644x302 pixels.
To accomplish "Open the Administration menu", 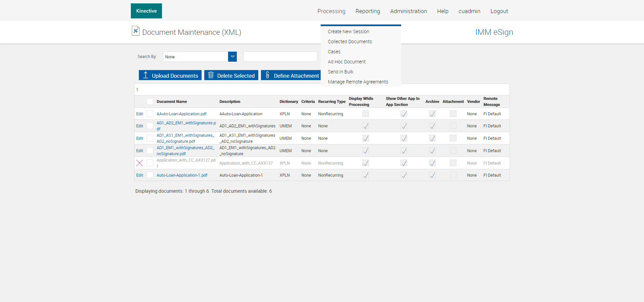I will [x=408, y=11].
